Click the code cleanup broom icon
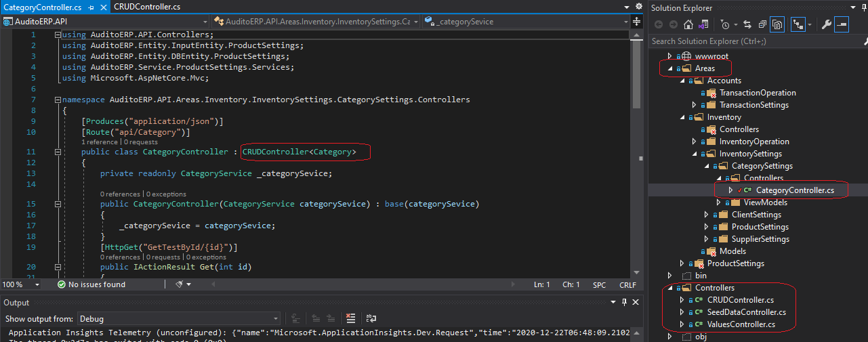Image resolution: width=868 pixels, height=342 pixels. click(180, 284)
